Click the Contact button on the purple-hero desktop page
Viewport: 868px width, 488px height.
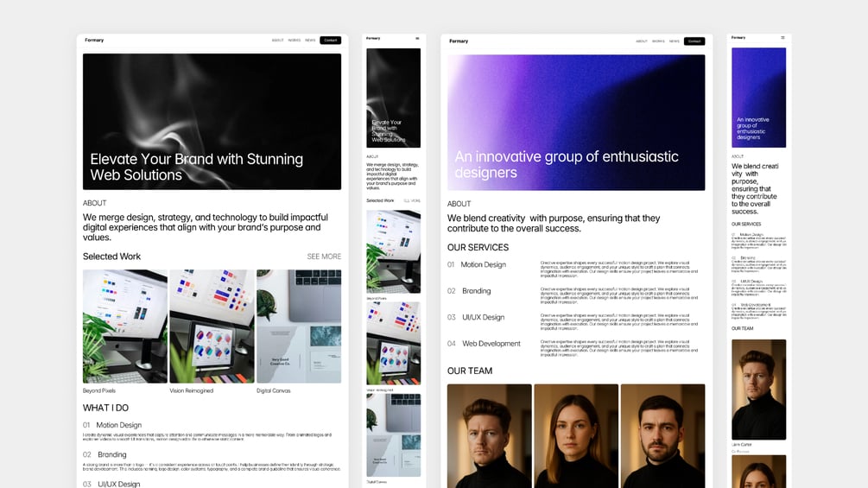pos(694,41)
